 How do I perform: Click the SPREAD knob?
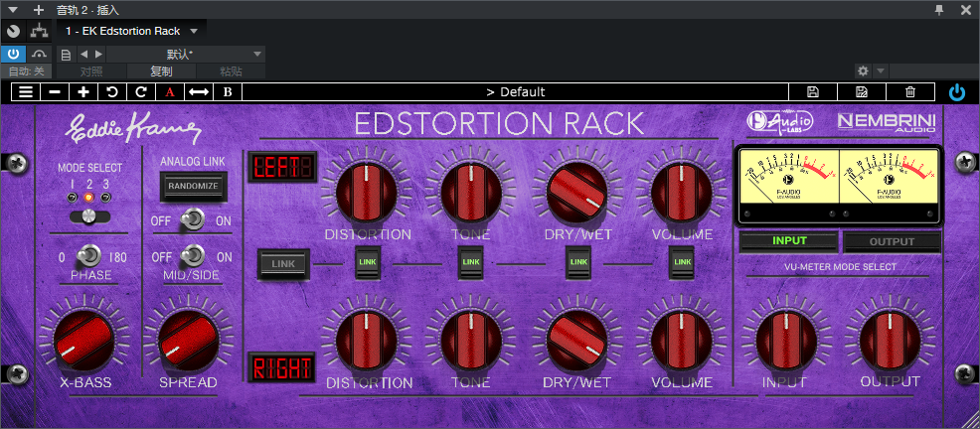click(189, 341)
